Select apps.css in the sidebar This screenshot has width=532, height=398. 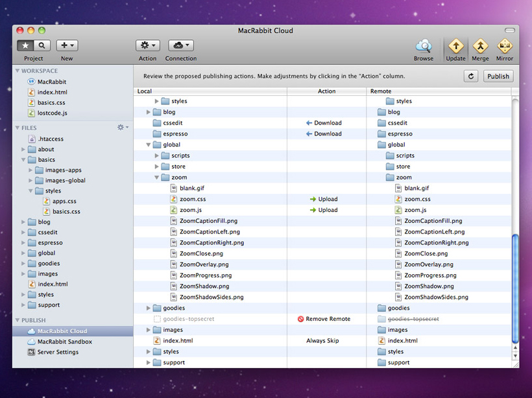[x=64, y=202]
